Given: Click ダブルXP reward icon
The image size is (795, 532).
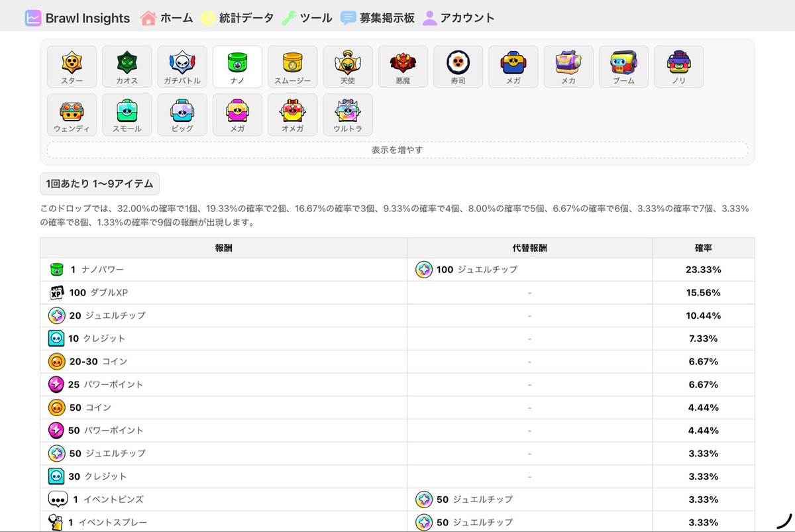Looking at the screenshot, I should coord(56,292).
